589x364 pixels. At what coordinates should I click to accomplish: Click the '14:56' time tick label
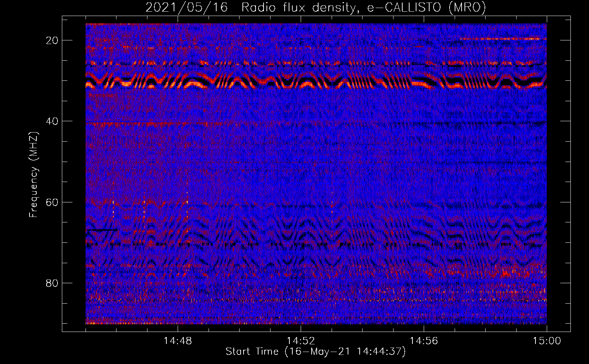point(424,341)
